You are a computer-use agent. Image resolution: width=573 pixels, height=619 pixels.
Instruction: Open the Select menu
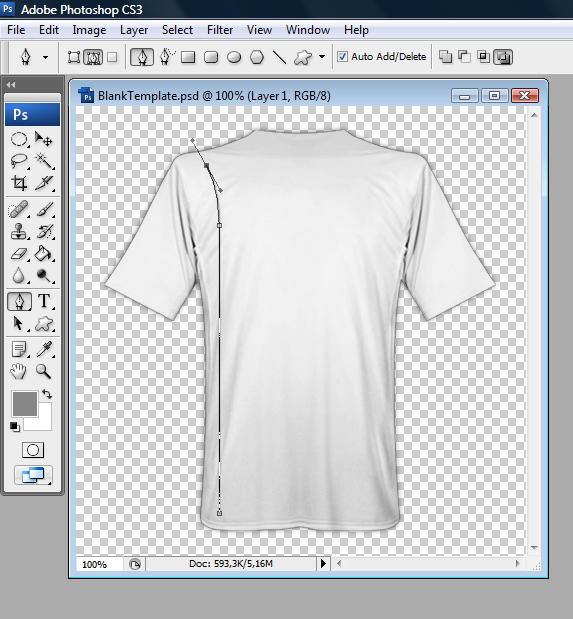pyautogui.click(x=177, y=30)
